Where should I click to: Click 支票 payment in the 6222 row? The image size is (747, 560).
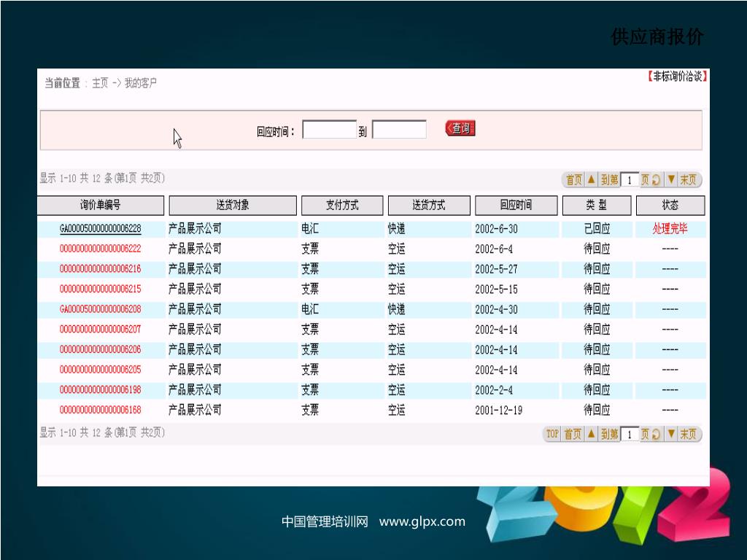(x=310, y=249)
